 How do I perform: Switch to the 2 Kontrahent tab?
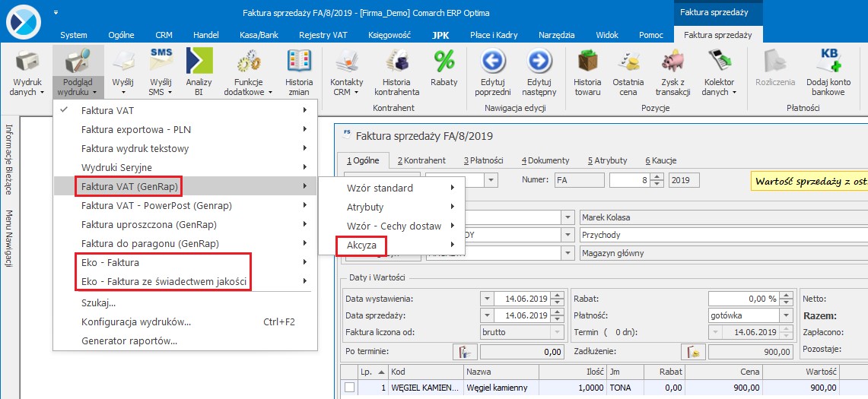[x=421, y=160]
